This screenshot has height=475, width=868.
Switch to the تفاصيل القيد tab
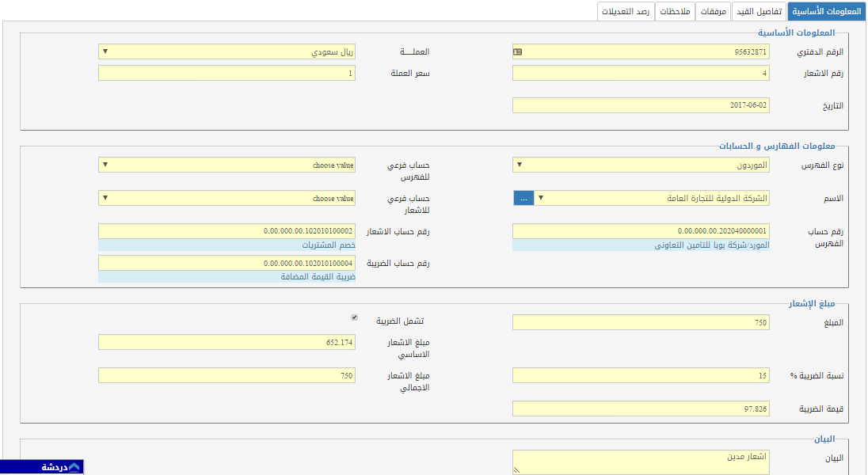(x=759, y=11)
